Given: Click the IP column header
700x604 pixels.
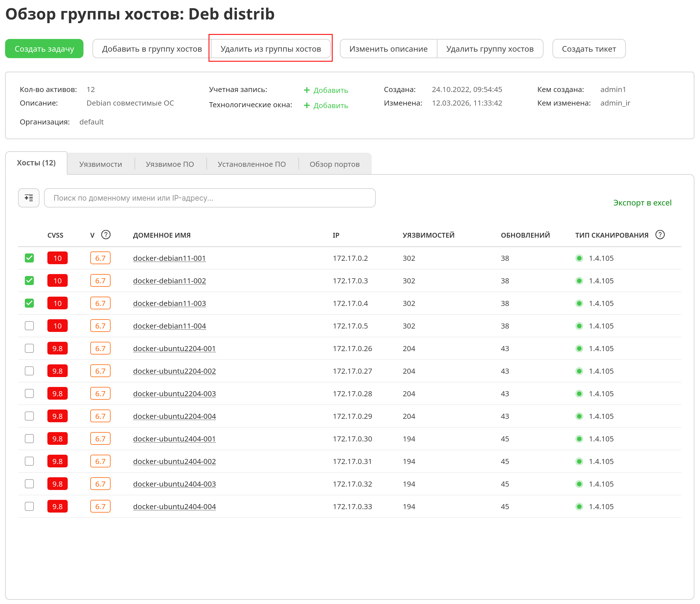Looking at the screenshot, I should pyautogui.click(x=336, y=235).
